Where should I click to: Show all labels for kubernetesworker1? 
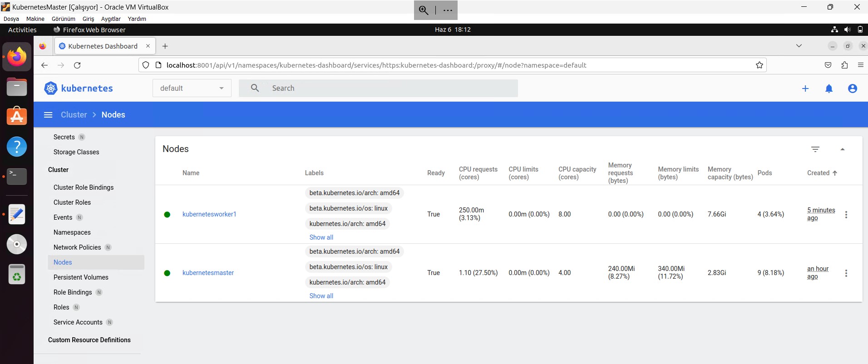coord(321,237)
